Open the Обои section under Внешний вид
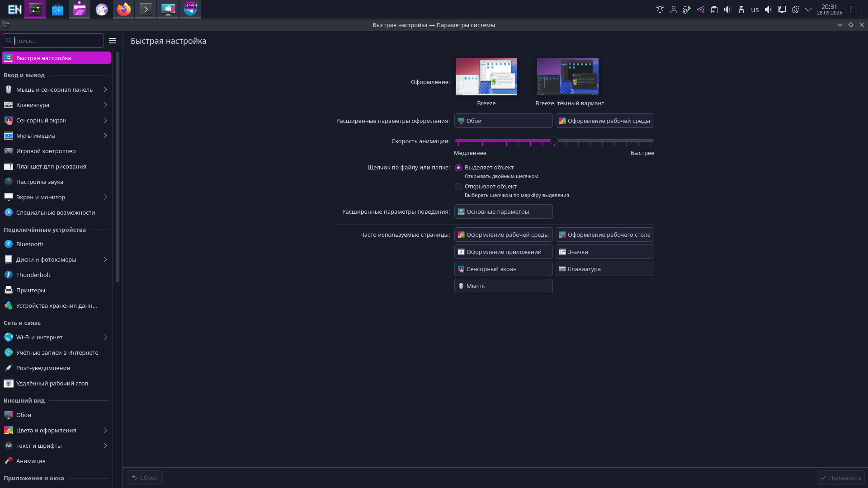The height and width of the screenshot is (488, 868). pos(24,415)
